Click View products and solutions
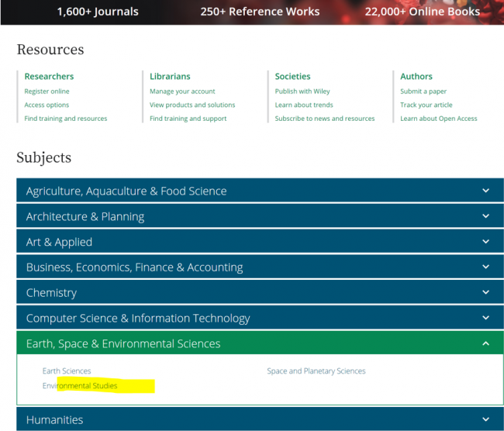 tap(192, 105)
